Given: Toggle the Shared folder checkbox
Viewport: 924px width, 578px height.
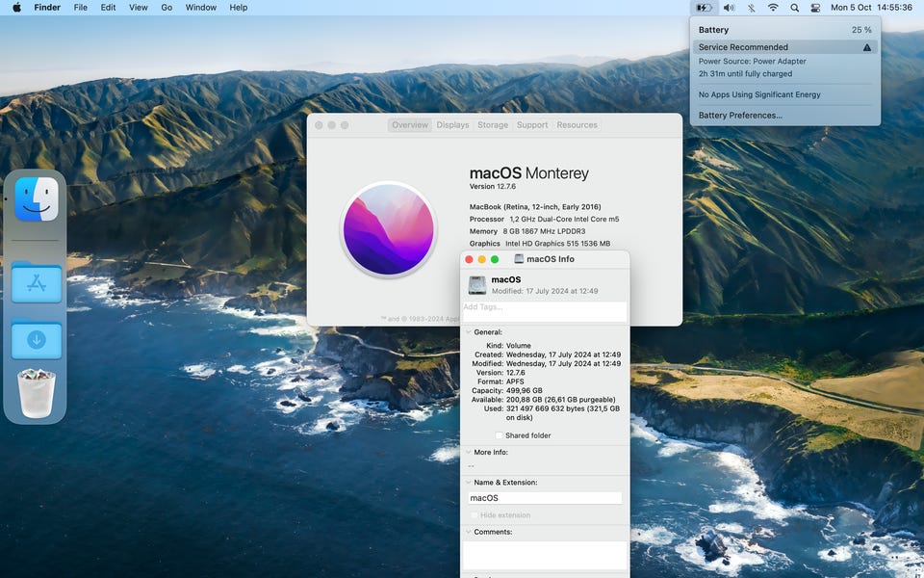Looking at the screenshot, I should pyautogui.click(x=500, y=435).
